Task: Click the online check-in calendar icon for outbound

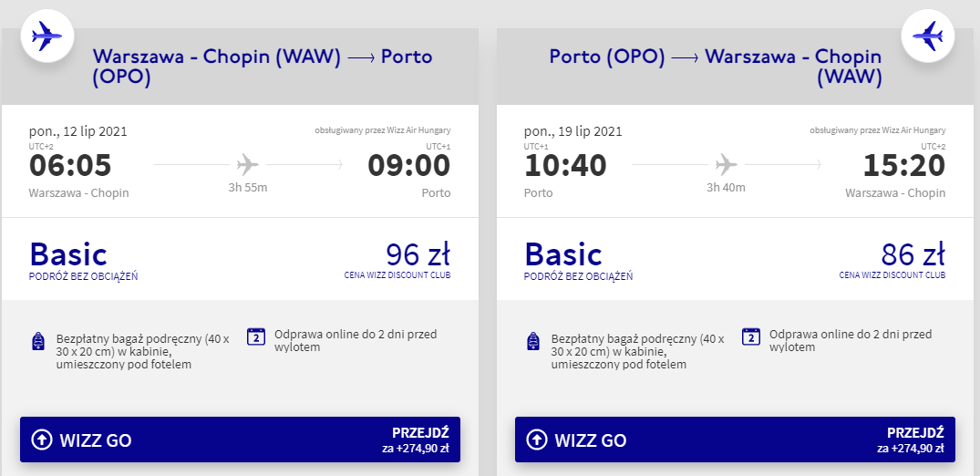Action: tap(256, 336)
